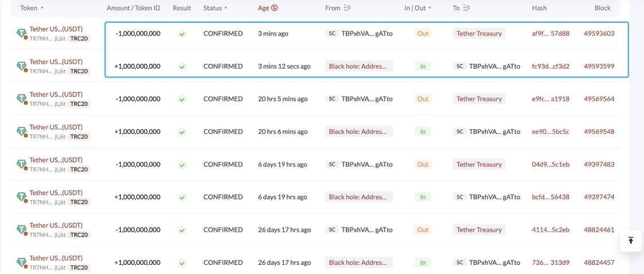Click the To column filter icon
Screen dimensions: 644x274
466,8
